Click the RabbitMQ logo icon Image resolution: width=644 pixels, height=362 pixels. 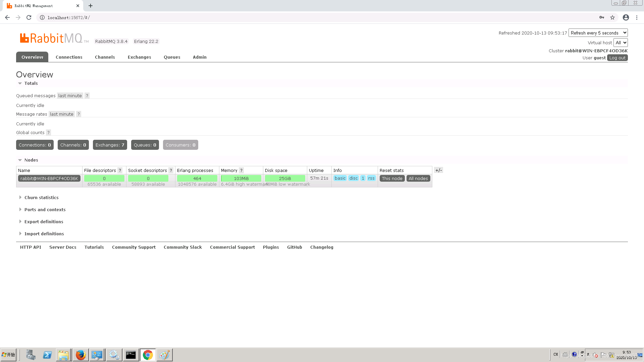tap(24, 38)
